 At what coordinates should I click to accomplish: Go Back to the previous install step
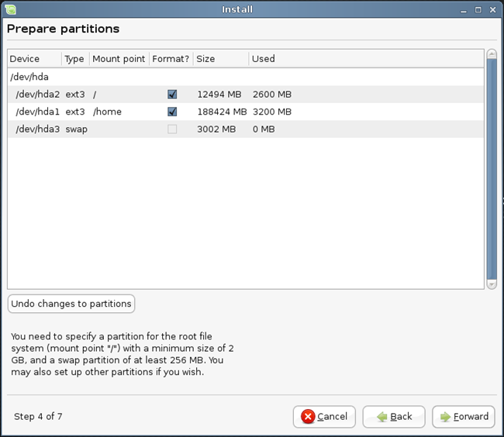click(394, 416)
